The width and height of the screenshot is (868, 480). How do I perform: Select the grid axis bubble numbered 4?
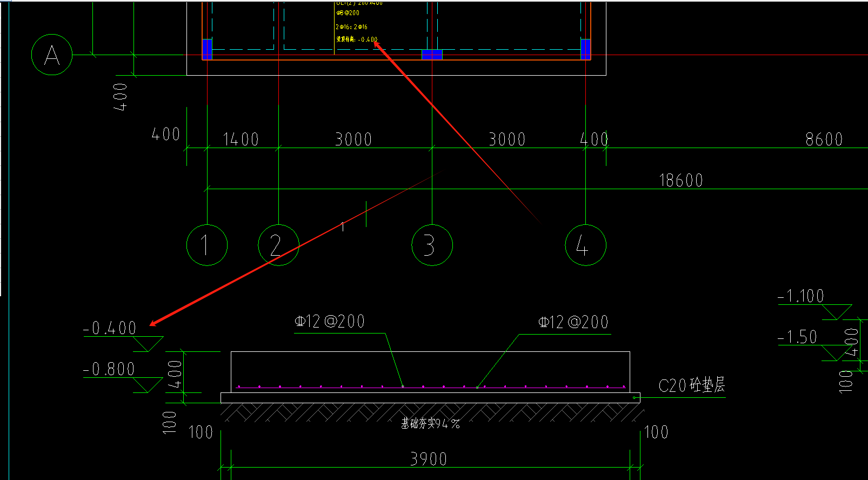tap(585, 245)
